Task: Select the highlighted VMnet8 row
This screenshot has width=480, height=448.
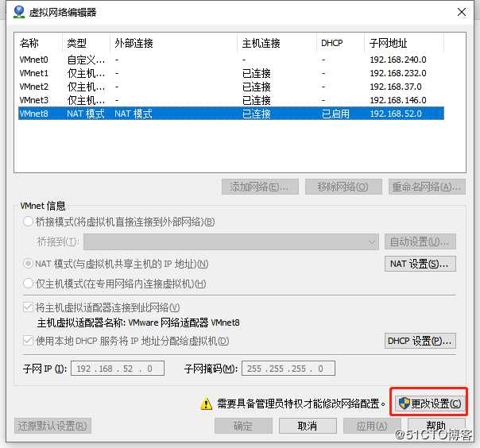Action: click(x=231, y=114)
